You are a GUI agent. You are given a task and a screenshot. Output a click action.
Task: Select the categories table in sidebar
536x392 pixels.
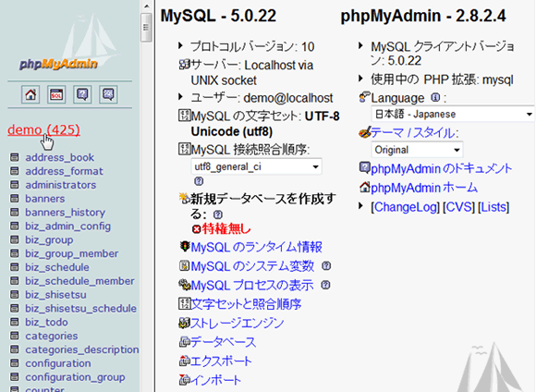click(x=52, y=336)
